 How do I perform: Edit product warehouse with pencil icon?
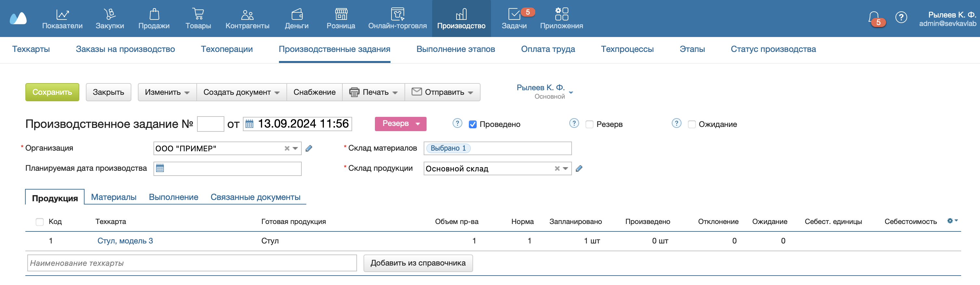tap(579, 169)
